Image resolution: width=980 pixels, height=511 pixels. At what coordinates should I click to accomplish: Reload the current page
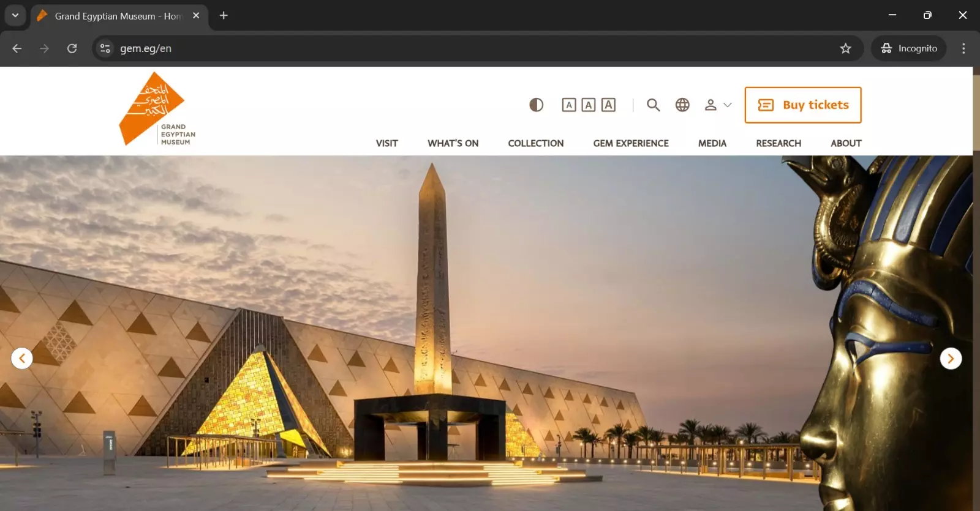tap(72, 48)
